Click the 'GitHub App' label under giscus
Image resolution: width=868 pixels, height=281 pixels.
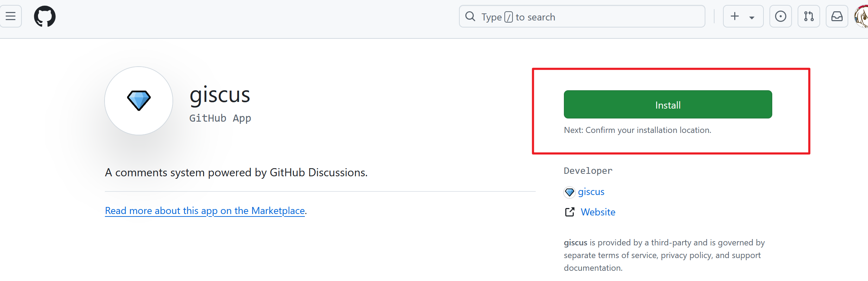click(x=220, y=118)
